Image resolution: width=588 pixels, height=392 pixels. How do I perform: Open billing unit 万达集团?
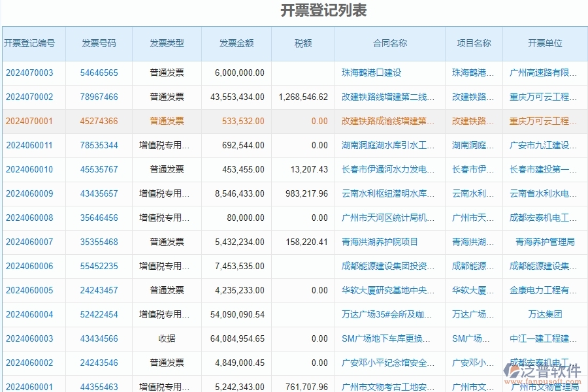tap(546, 314)
